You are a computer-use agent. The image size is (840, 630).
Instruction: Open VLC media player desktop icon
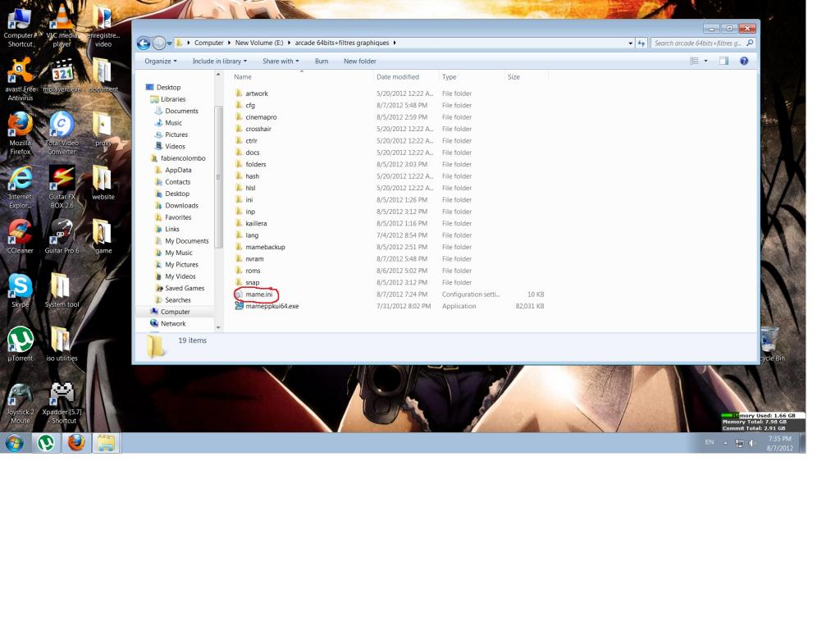(x=62, y=25)
